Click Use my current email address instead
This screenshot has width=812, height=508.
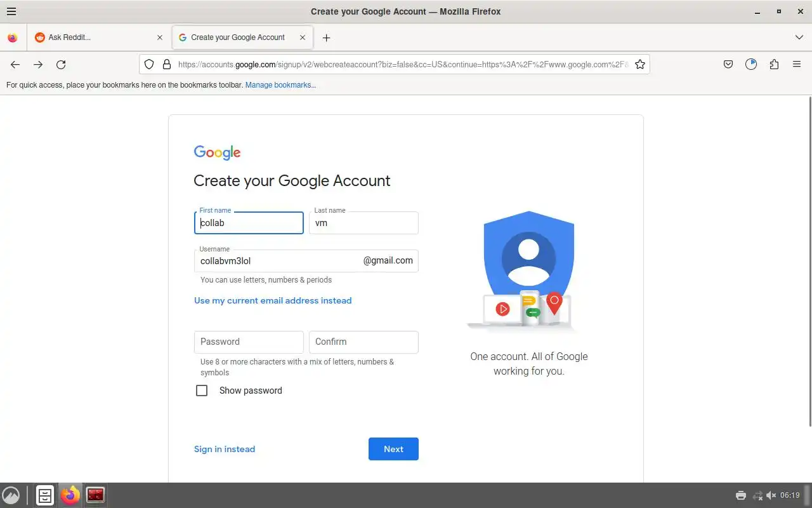click(273, 300)
